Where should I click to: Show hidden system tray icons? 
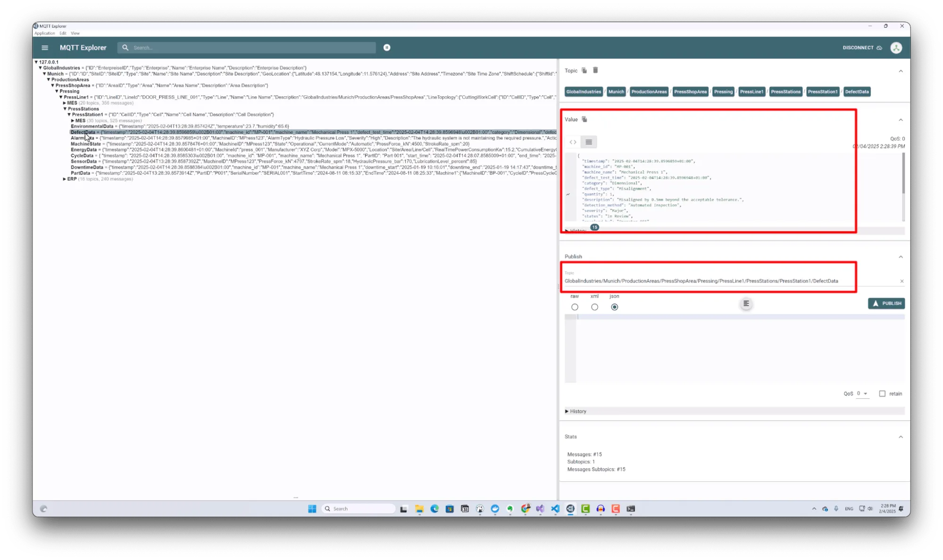pyautogui.click(x=814, y=509)
